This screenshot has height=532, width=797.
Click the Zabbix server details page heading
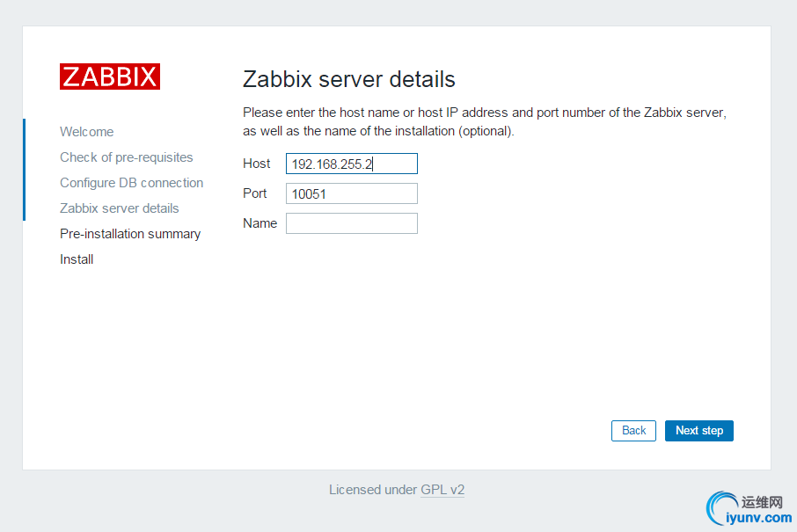coord(348,79)
